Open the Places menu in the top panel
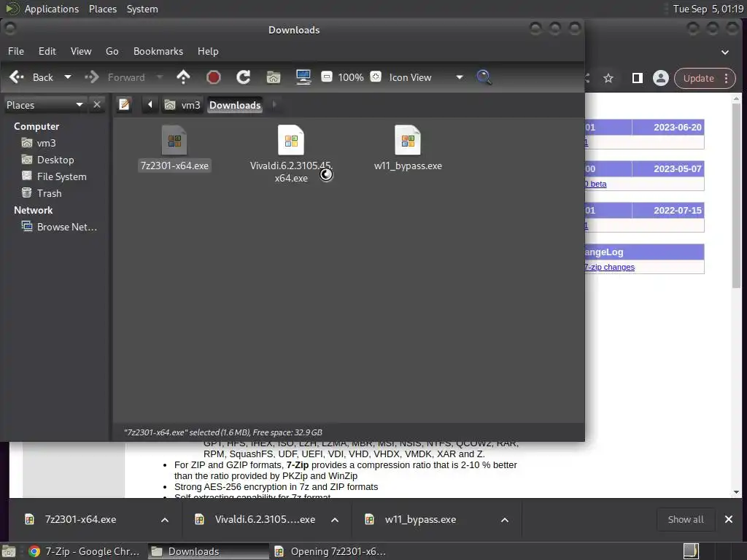Viewport: 747px width, 560px height. [x=102, y=9]
